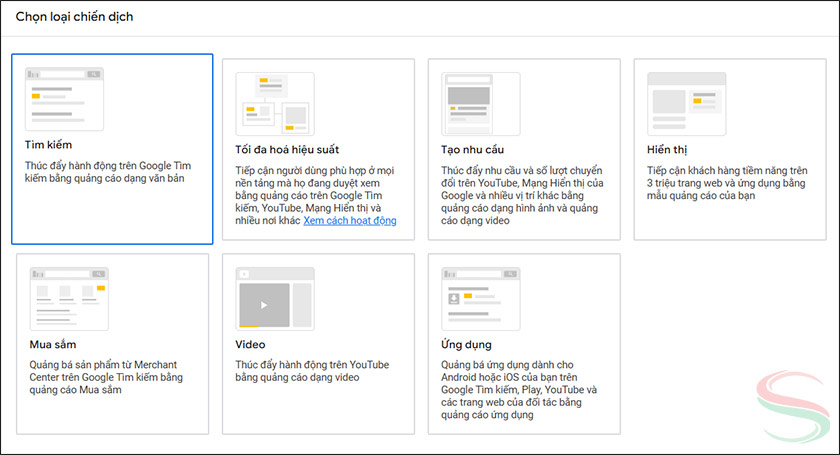Click the Ứng dụng campaign download illustration icon

(x=481, y=299)
